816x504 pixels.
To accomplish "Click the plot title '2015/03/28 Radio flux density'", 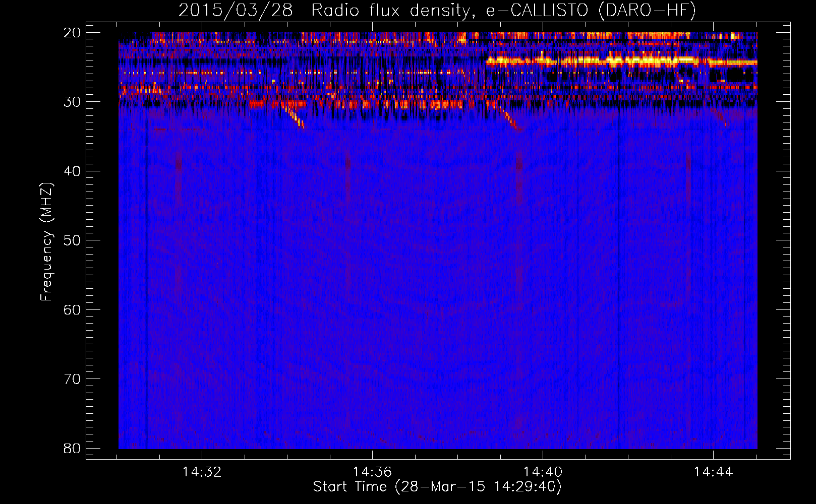I will pos(437,11).
